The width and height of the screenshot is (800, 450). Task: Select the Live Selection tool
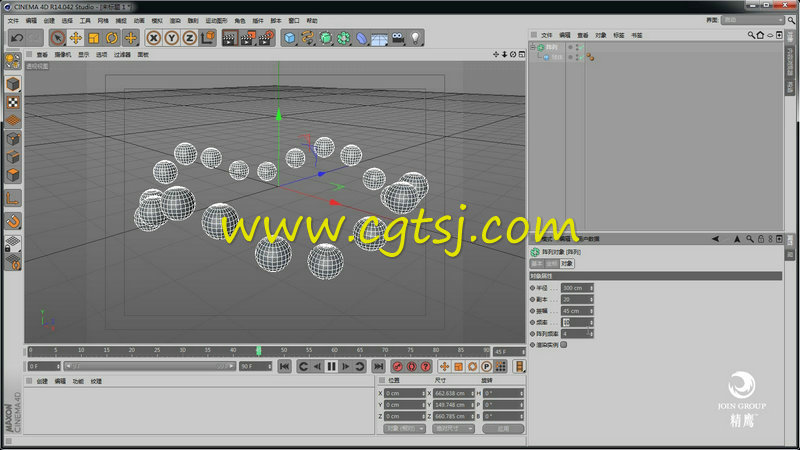pos(58,38)
